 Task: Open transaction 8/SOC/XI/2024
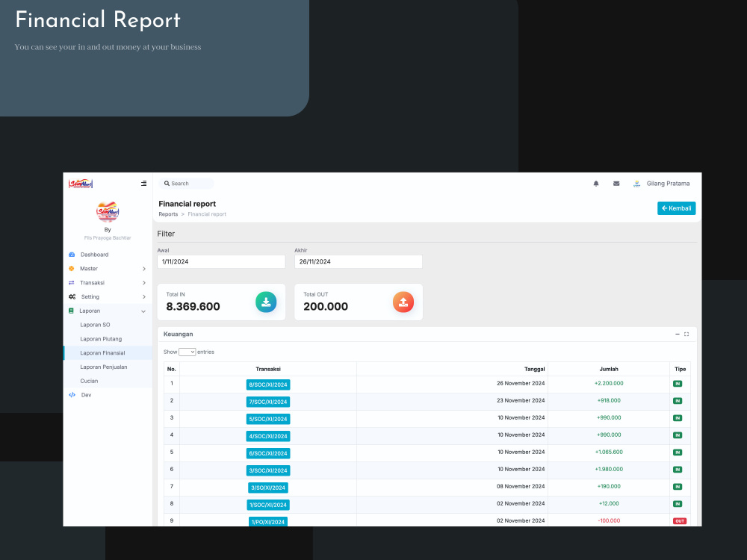tap(268, 385)
